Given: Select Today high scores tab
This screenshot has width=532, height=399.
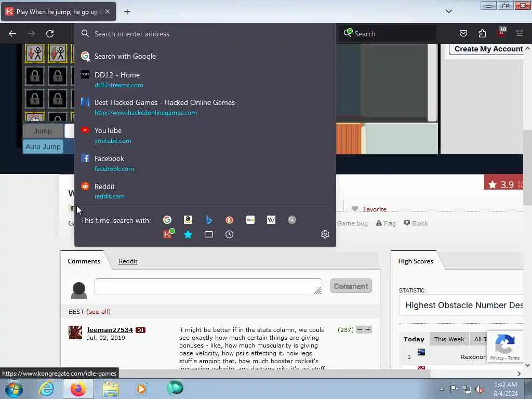Looking at the screenshot, I should click(414, 339).
